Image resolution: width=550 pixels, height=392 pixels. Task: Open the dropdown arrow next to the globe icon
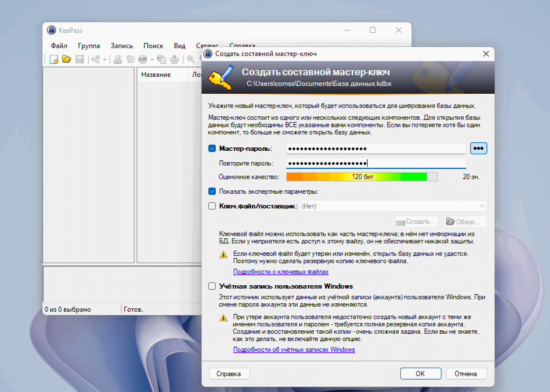click(152, 60)
